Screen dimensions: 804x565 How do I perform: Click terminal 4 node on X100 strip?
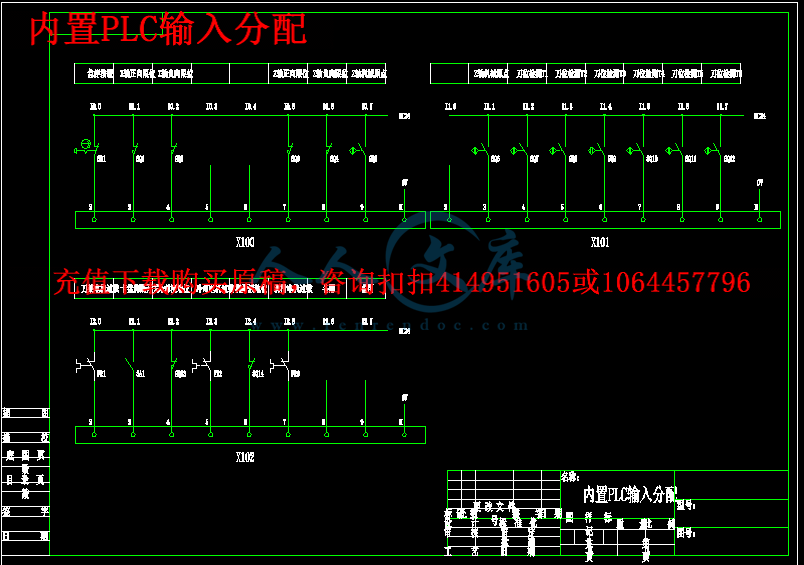tap(172, 219)
